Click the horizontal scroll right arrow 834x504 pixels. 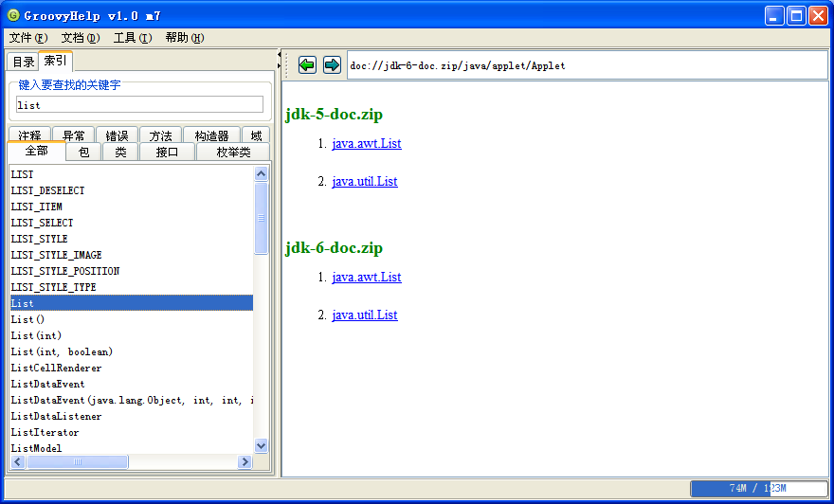click(x=245, y=461)
